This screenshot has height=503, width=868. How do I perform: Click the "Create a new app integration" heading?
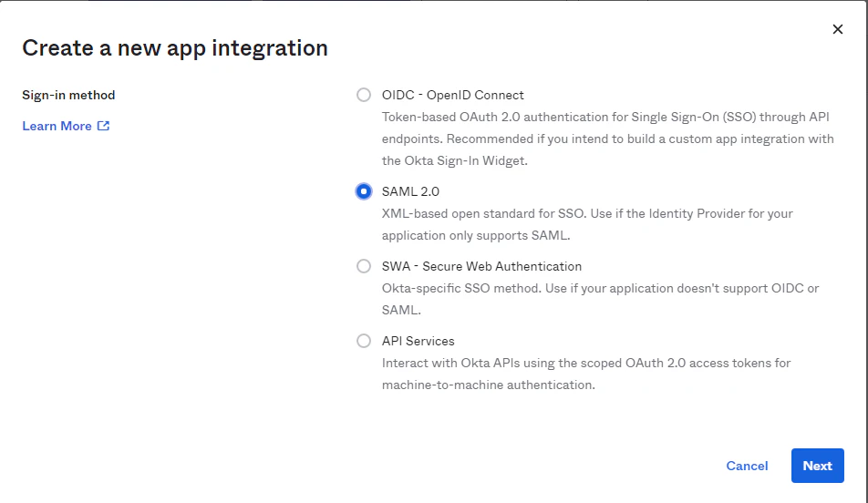(x=175, y=48)
